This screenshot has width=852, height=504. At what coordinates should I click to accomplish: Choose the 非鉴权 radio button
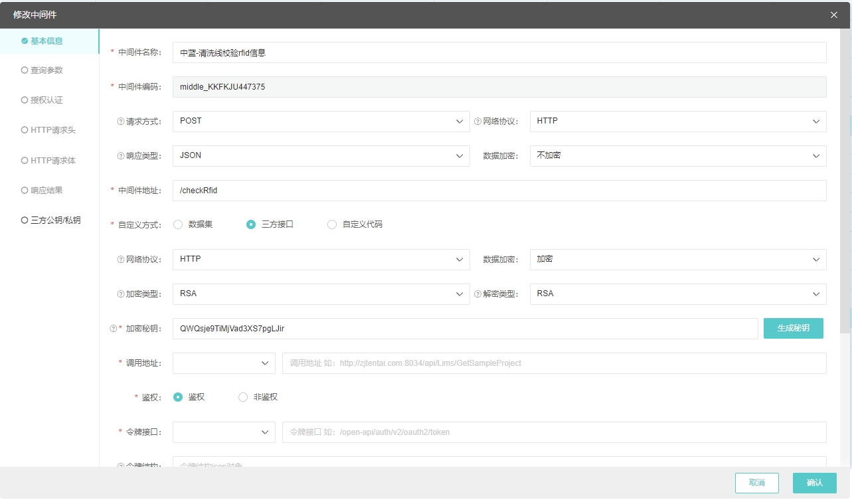pyautogui.click(x=243, y=397)
